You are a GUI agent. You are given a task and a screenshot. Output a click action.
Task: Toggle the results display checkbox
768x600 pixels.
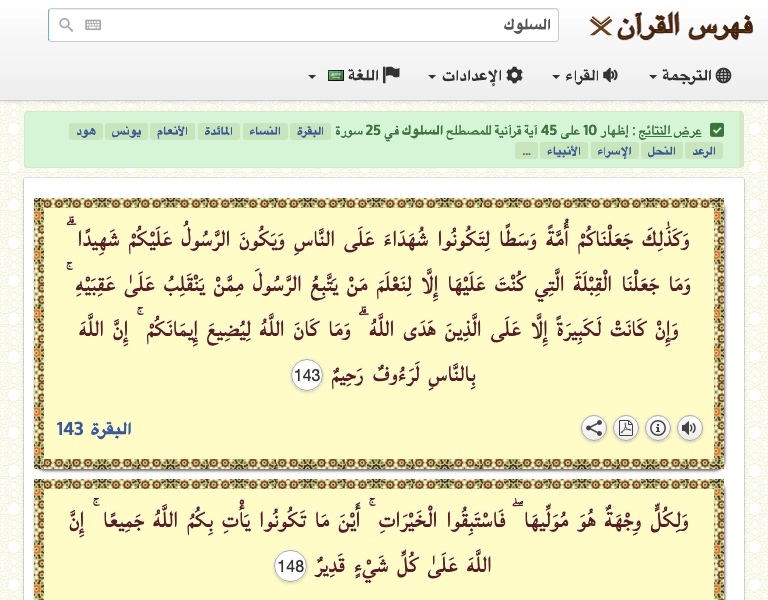[x=716, y=130]
